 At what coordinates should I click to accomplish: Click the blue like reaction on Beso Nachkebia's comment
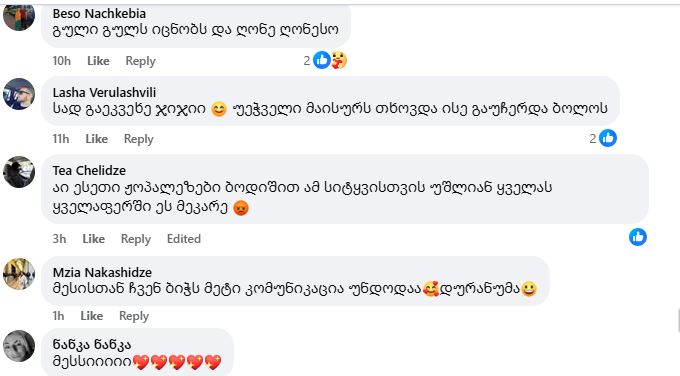pyautogui.click(x=322, y=60)
